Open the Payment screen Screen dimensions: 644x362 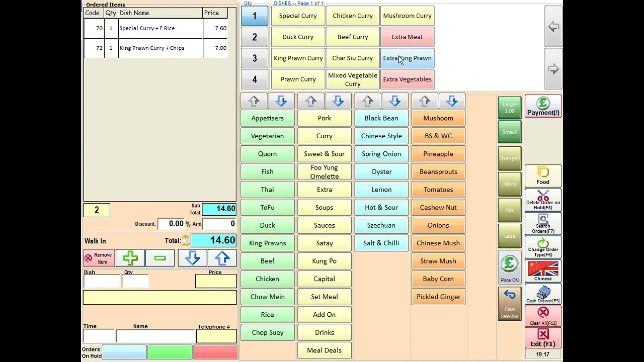pyautogui.click(x=543, y=106)
